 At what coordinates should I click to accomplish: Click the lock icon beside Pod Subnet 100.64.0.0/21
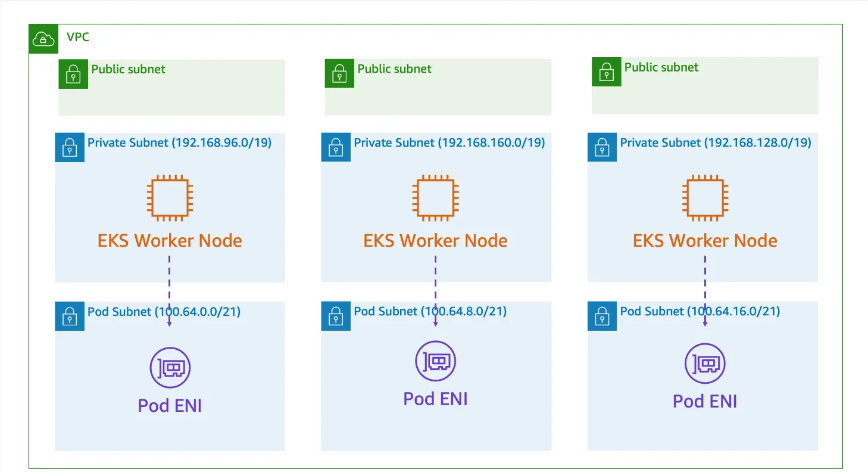pyautogui.click(x=70, y=316)
